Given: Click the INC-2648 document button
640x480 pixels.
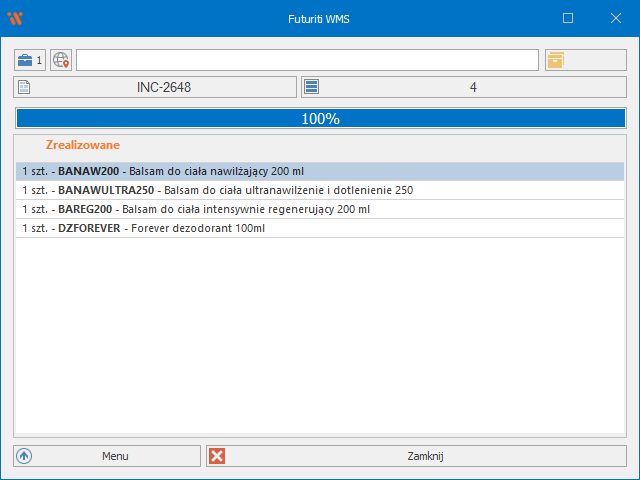Looking at the screenshot, I should click(x=164, y=87).
